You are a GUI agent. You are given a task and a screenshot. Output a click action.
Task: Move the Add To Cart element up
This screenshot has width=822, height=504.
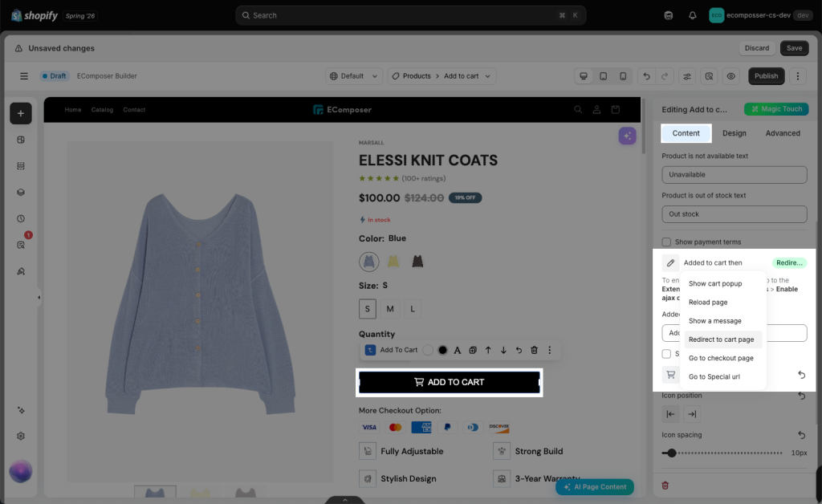pyautogui.click(x=488, y=350)
